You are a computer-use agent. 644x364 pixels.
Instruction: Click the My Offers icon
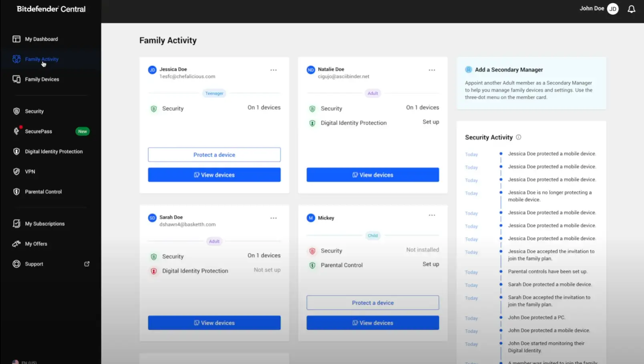[16, 244]
